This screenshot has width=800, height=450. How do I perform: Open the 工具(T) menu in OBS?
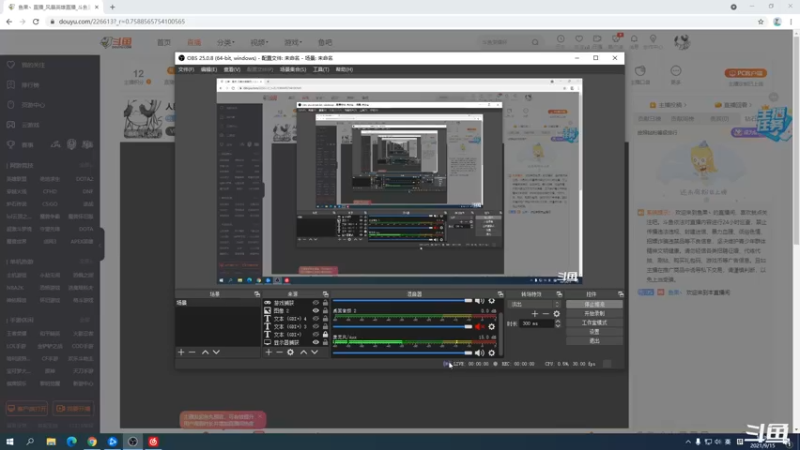point(321,69)
